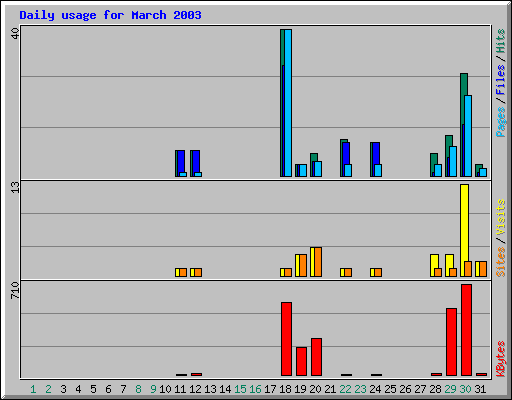Click the "40" y-axis maximum value
The width and height of the screenshot is (512, 400).
15,33
